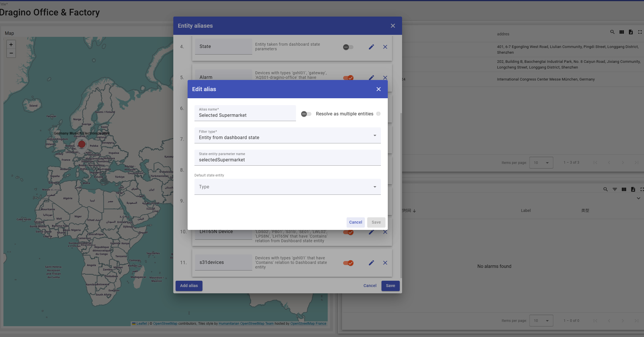
Task: Open the Filter type dropdown
Action: pos(287,135)
